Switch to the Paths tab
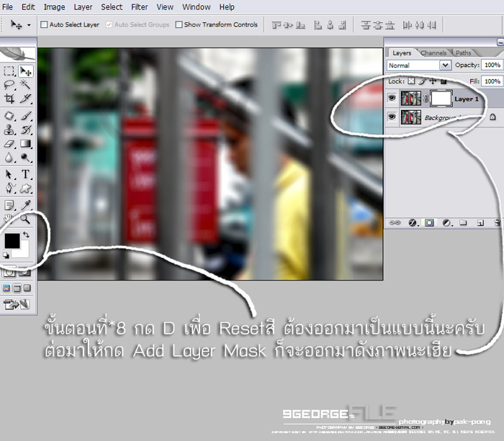This screenshot has height=441, width=504. pyautogui.click(x=463, y=53)
